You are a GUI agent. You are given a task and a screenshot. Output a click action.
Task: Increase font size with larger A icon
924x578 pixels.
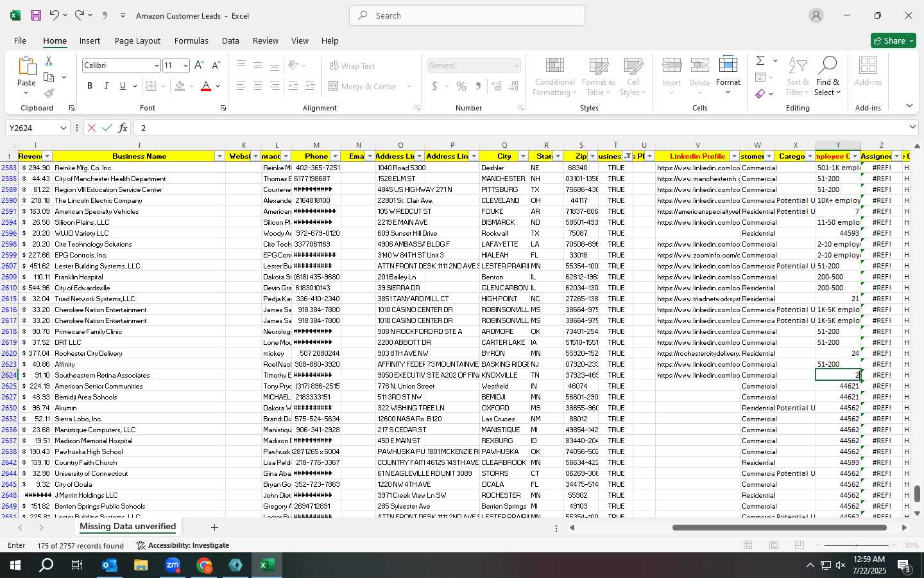click(x=199, y=66)
